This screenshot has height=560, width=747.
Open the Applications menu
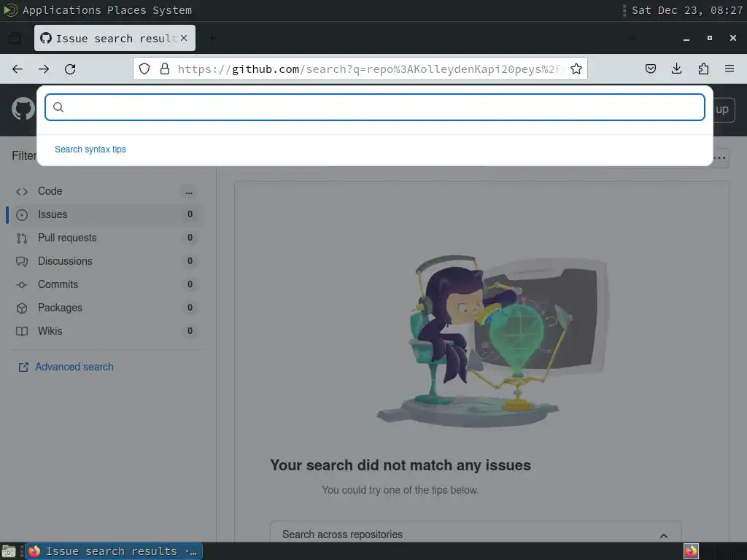(x=61, y=10)
